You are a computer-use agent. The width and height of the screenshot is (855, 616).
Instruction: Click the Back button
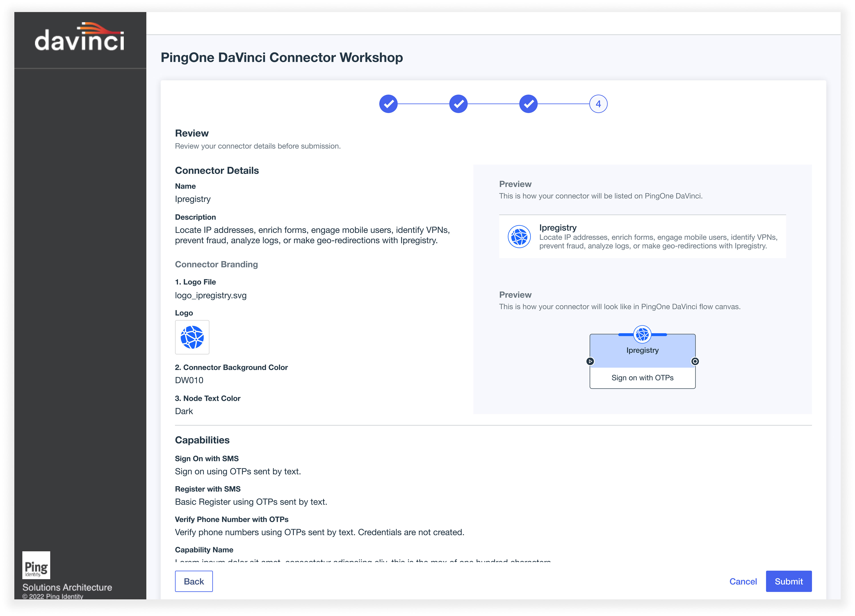pyautogui.click(x=194, y=581)
